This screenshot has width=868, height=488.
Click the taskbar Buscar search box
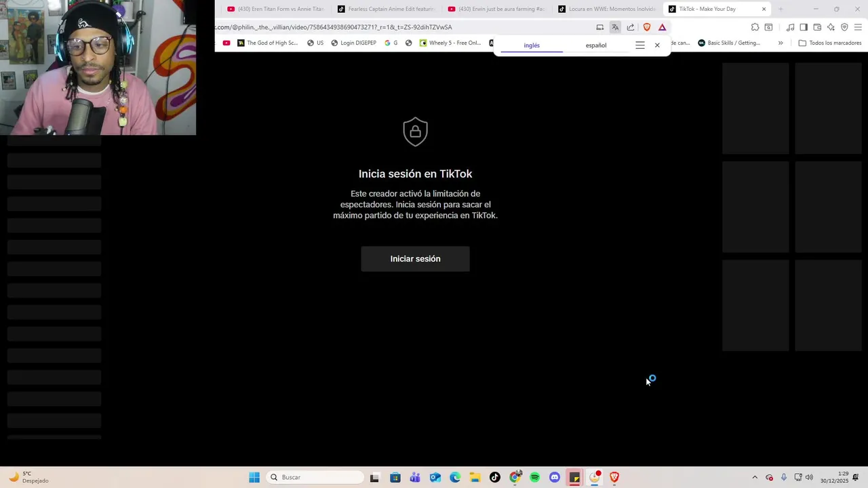[x=315, y=477]
